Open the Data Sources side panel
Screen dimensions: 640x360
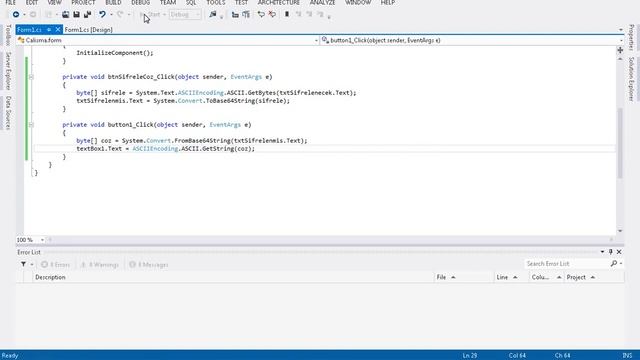8,113
